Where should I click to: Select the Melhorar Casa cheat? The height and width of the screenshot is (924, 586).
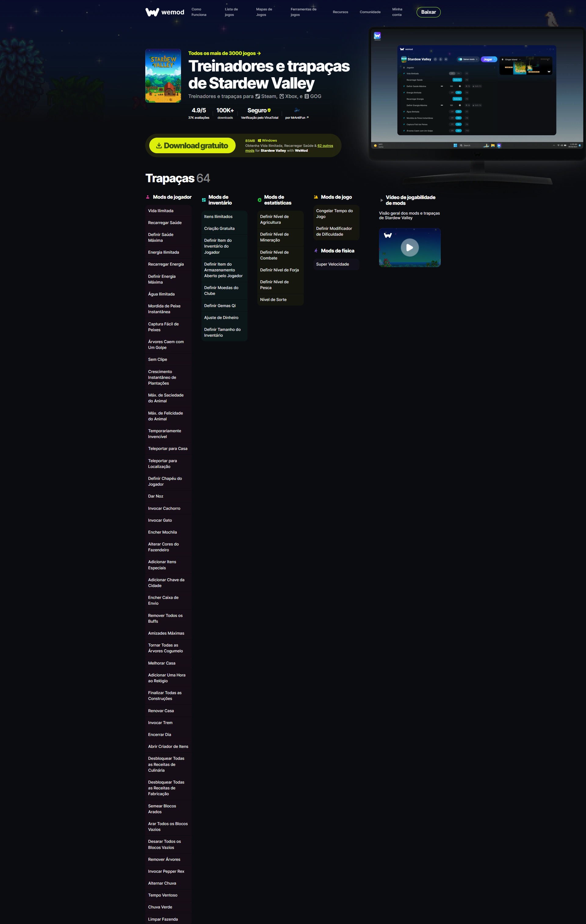coord(168,663)
